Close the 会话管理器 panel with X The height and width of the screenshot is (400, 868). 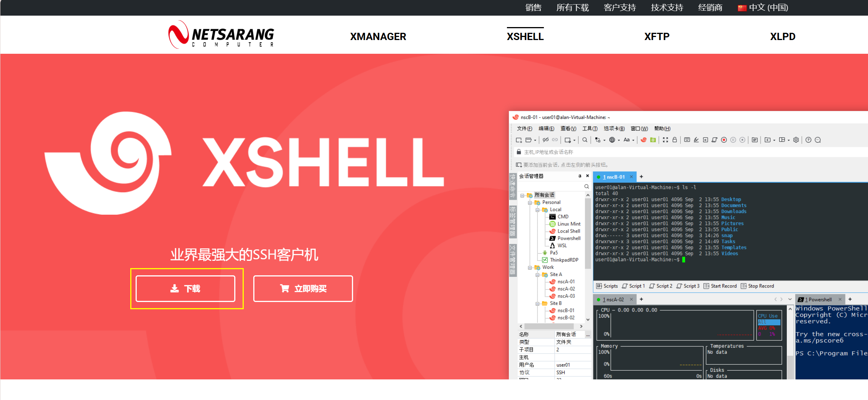click(x=587, y=176)
